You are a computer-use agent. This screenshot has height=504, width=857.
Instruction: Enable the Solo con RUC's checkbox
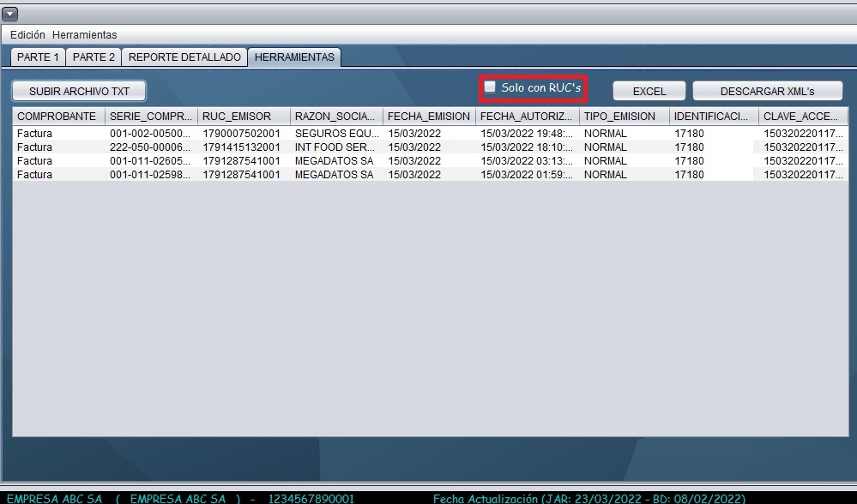point(490,87)
